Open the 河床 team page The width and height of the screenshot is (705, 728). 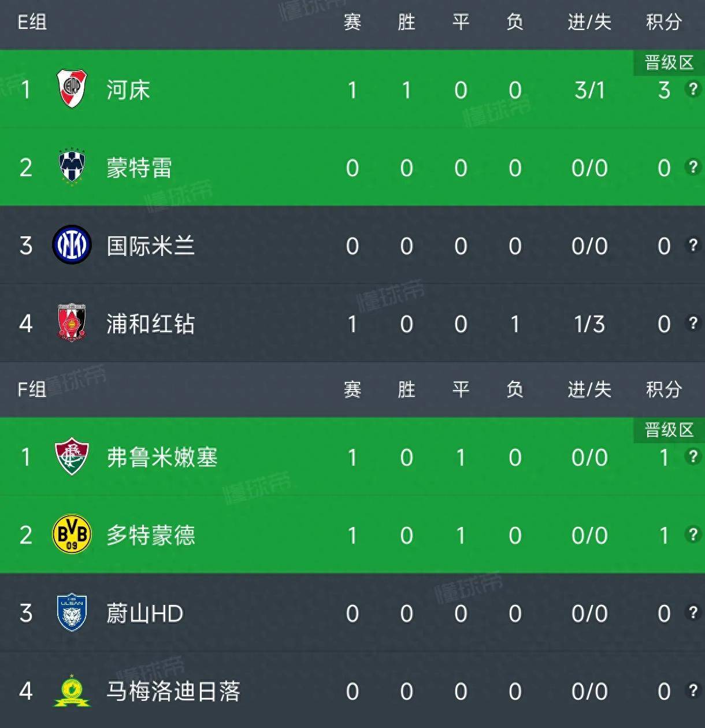[128, 90]
